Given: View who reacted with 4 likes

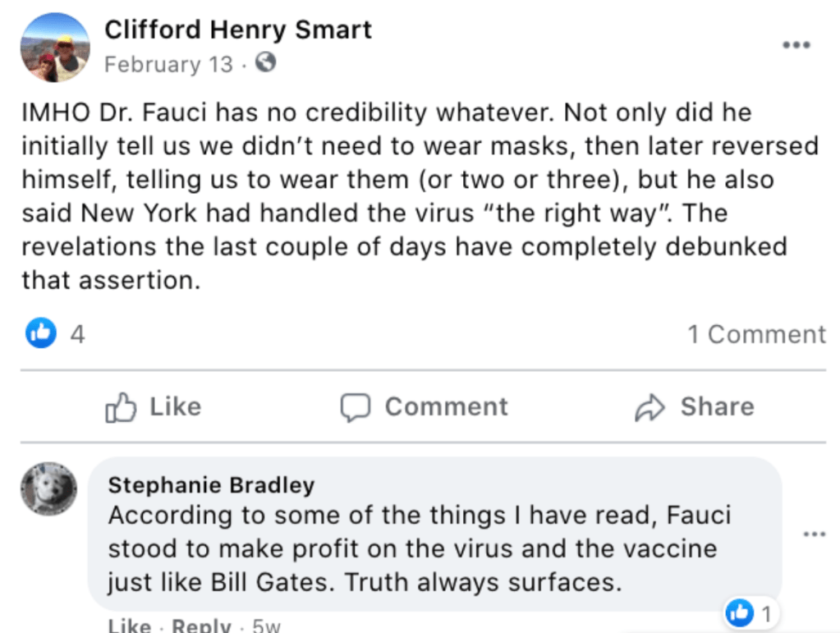Looking at the screenshot, I should pos(77,334).
